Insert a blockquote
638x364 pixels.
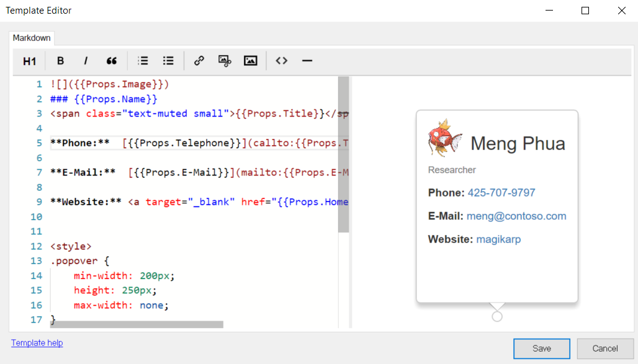(112, 61)
